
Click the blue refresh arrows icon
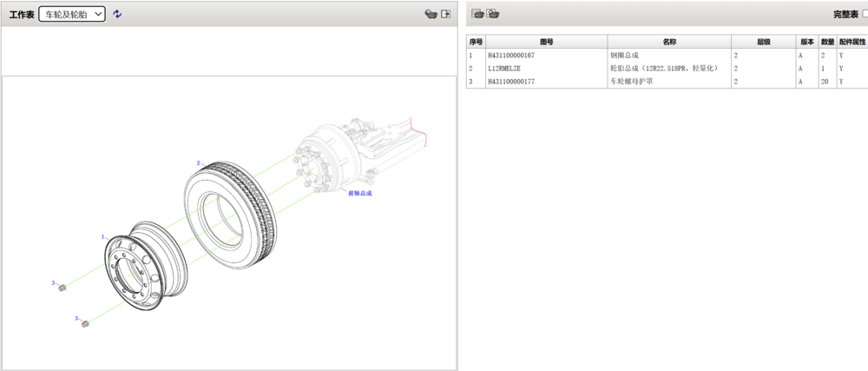(117, 14)
